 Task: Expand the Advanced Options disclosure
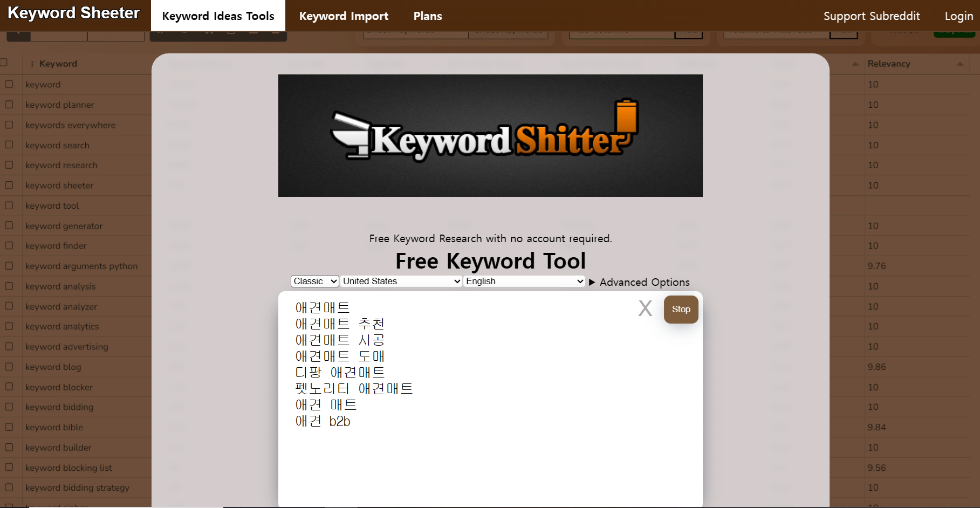(x=639, y=282)
